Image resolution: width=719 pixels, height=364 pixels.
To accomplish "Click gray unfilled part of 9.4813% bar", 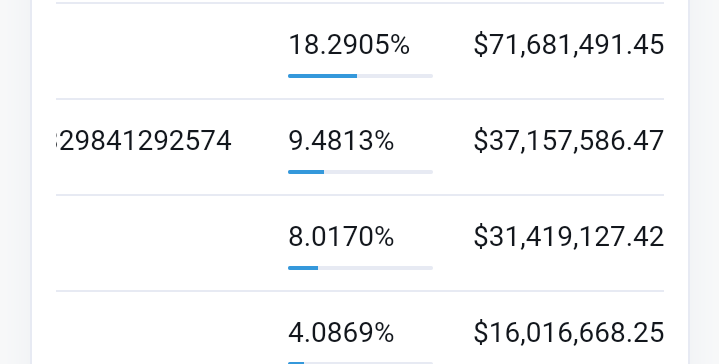I will (x=378, y=172).
